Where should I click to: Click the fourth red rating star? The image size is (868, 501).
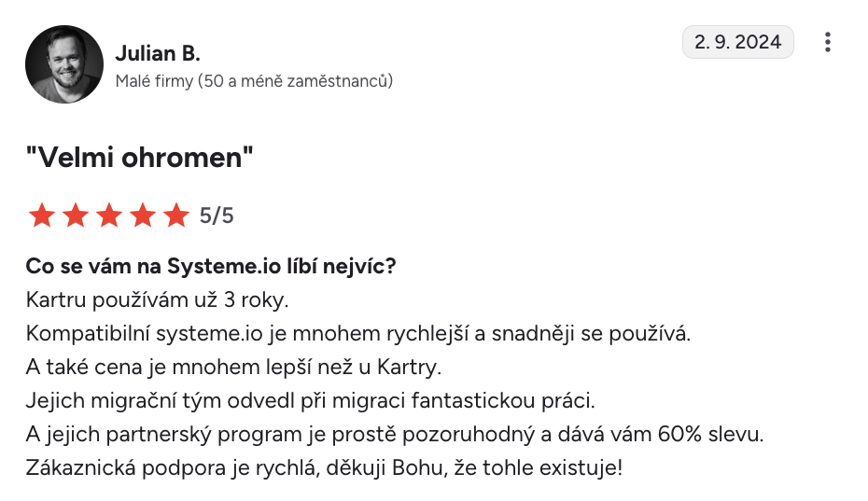coord(142,216)
